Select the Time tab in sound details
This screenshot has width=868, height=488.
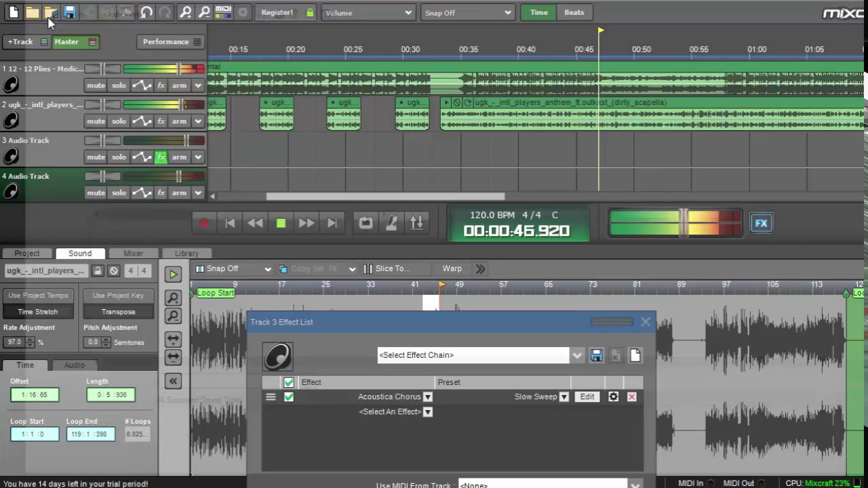(x=25, y=365)
